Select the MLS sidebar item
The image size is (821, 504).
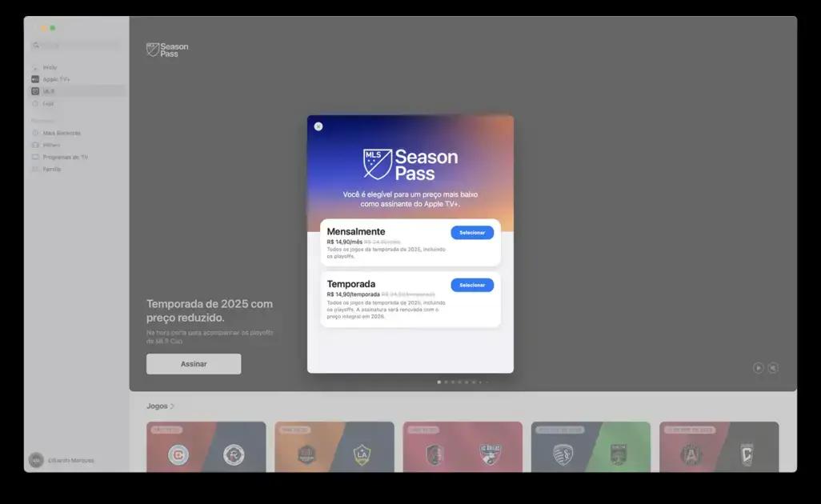tap(78, 91)
